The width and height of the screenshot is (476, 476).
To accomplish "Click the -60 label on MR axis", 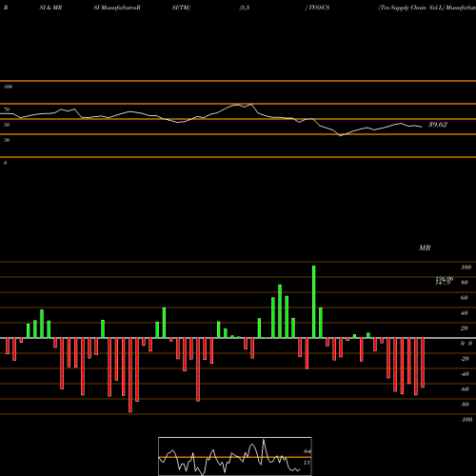I will pyautogui.click(x=465, y=389).
